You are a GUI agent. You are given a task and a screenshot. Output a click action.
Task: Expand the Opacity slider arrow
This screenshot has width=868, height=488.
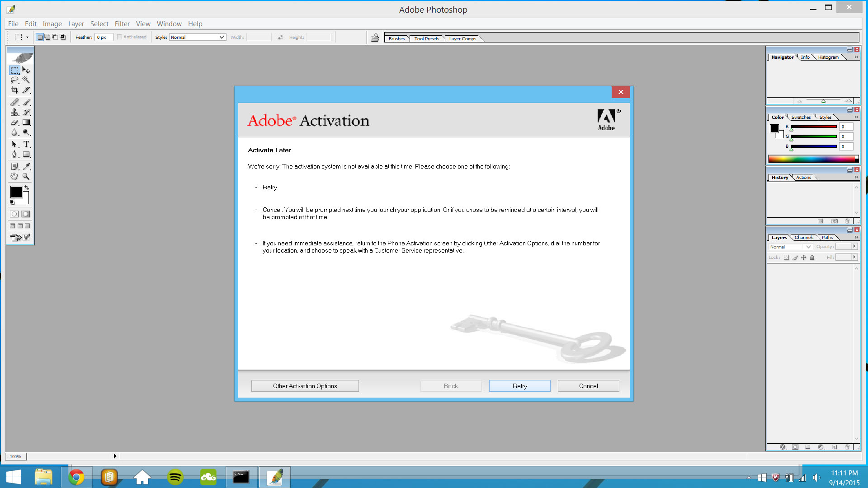click(x=854, y=246)
